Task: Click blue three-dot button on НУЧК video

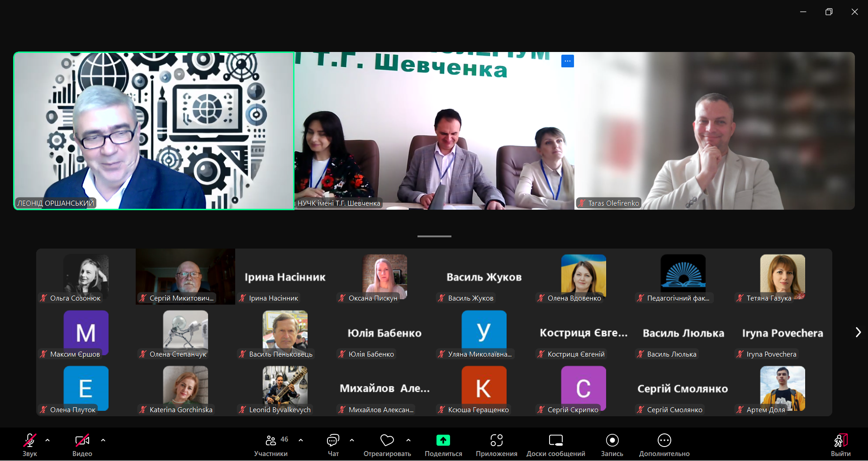Action: pyautogui.click(x=567, y=61)
